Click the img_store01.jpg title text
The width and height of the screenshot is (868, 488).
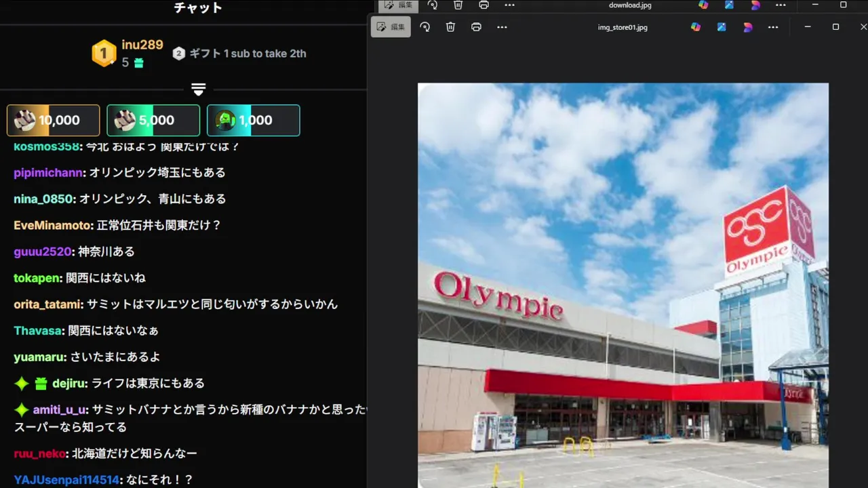[623, 27]
